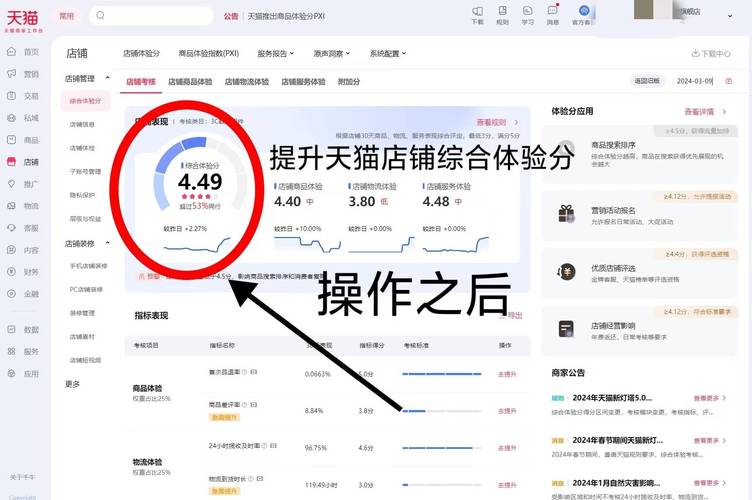752x500 pixels.
Task: Click the chevron next to 查看规则
Action: [517, 122]
